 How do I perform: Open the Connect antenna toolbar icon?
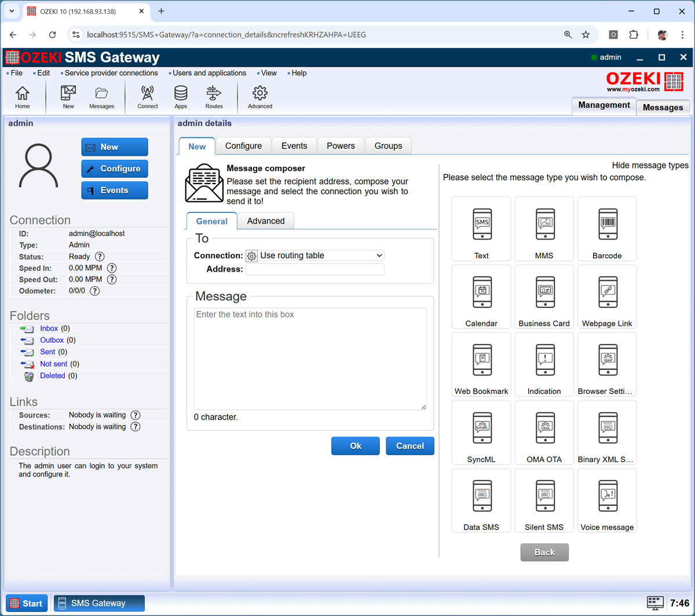click(x=148, y=97)
